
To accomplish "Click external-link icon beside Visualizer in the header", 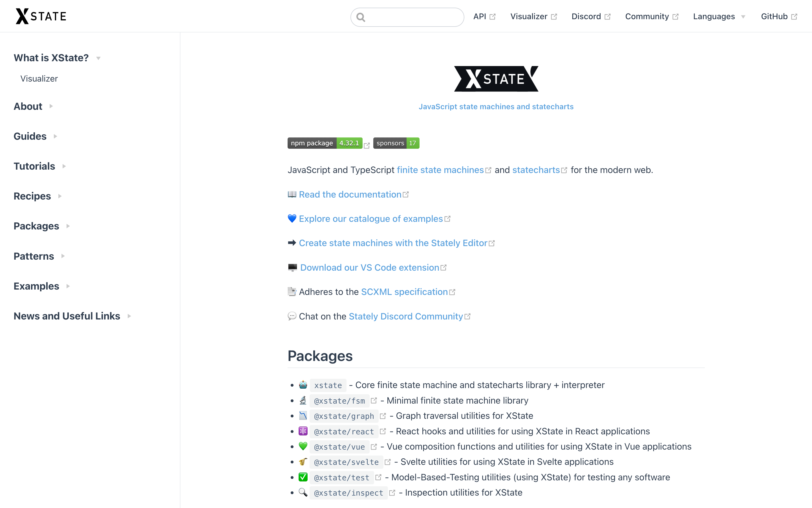I will (x=554, y=17).
